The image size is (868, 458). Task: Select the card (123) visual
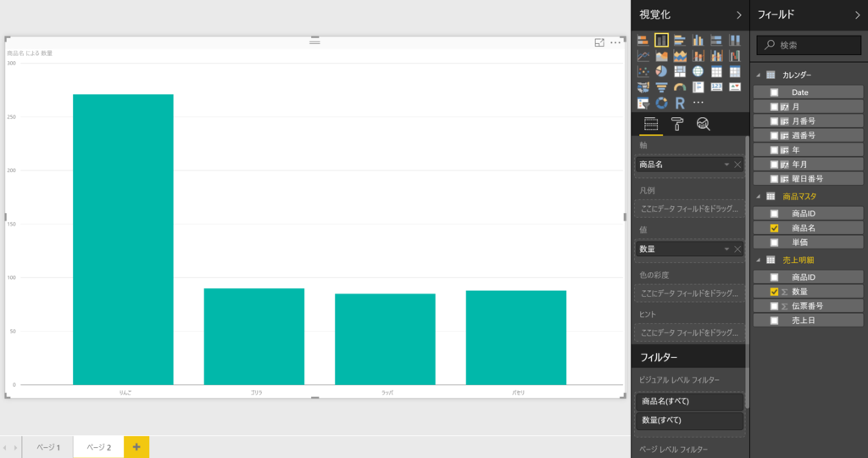716,87
